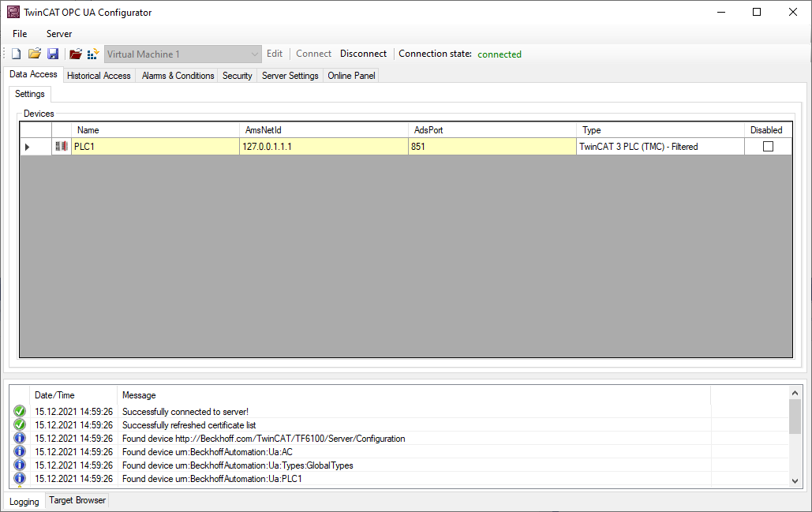812x512 pixels.
Task: Select the 'Successfully connected to server!' log message
Action: click(185, 412)
